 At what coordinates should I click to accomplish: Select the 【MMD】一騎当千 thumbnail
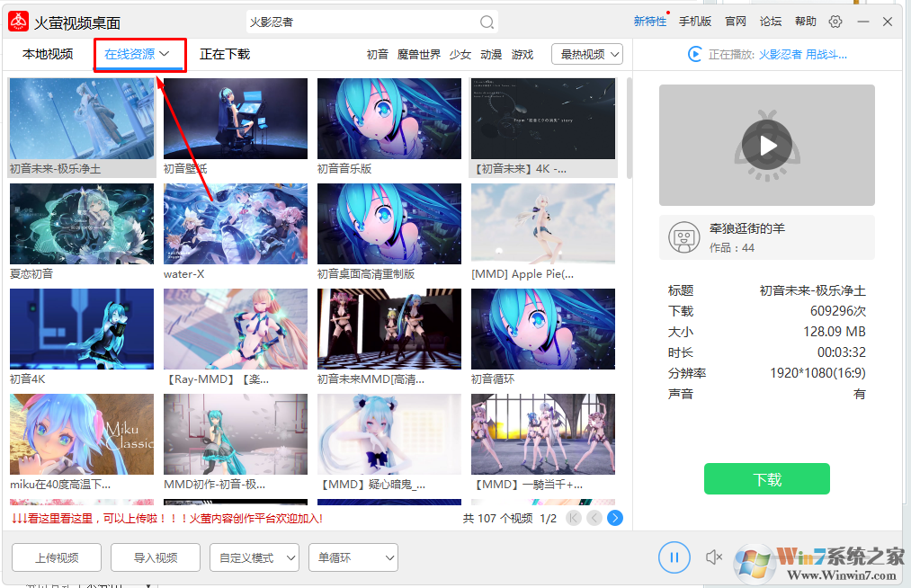(542, 434)
